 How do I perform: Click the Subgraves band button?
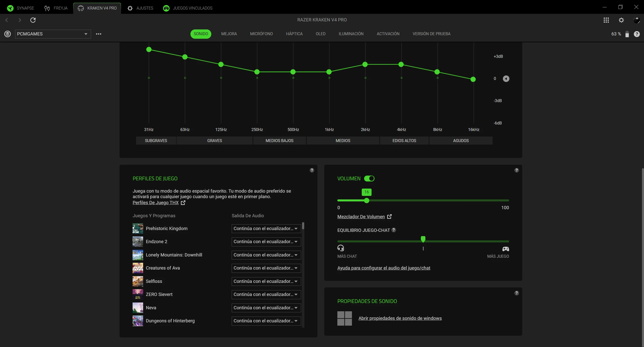click(156, 141)
